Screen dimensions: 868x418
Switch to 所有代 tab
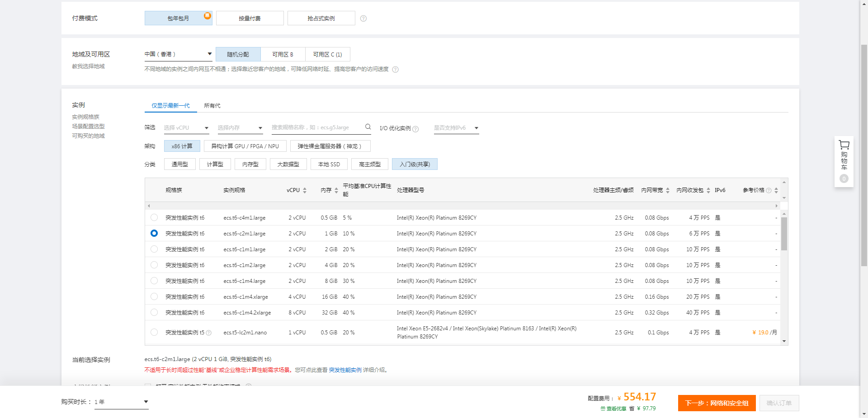pos(212,106)
